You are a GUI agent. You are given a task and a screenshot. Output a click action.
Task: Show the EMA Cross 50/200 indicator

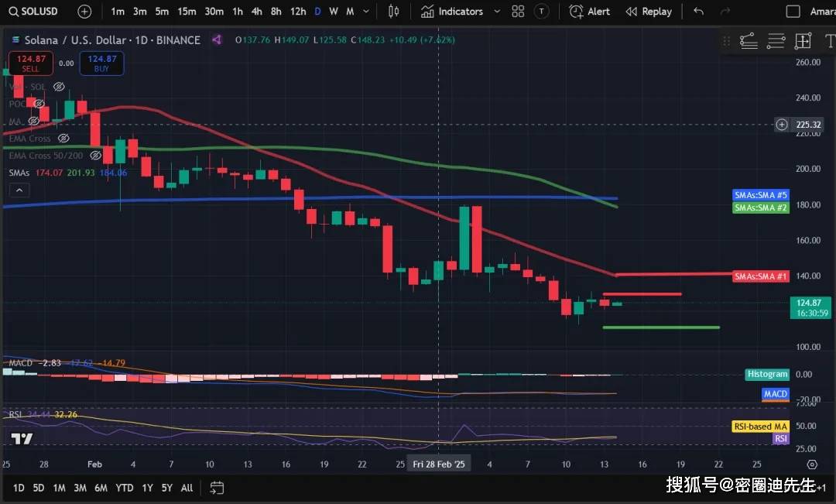pyautogui.click(x=95, y=155)
